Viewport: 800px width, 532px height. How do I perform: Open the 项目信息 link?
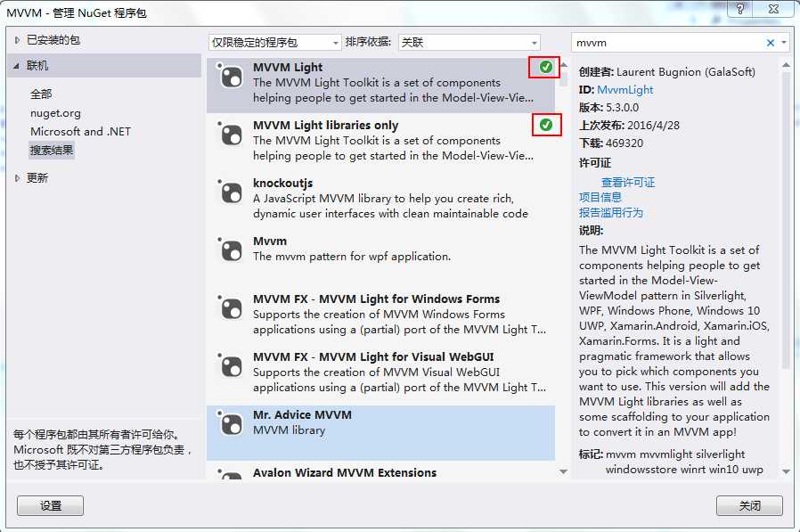point(600,197)
